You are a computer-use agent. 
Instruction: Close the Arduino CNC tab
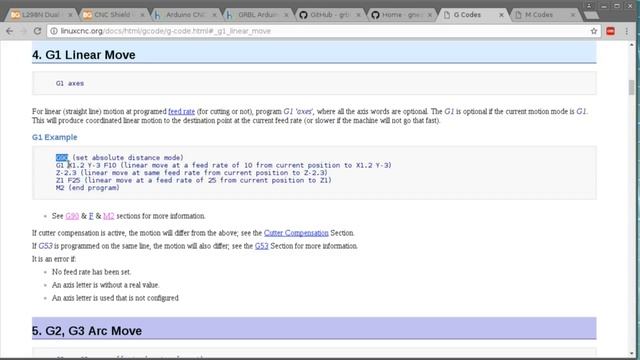(x=214, y=15)
